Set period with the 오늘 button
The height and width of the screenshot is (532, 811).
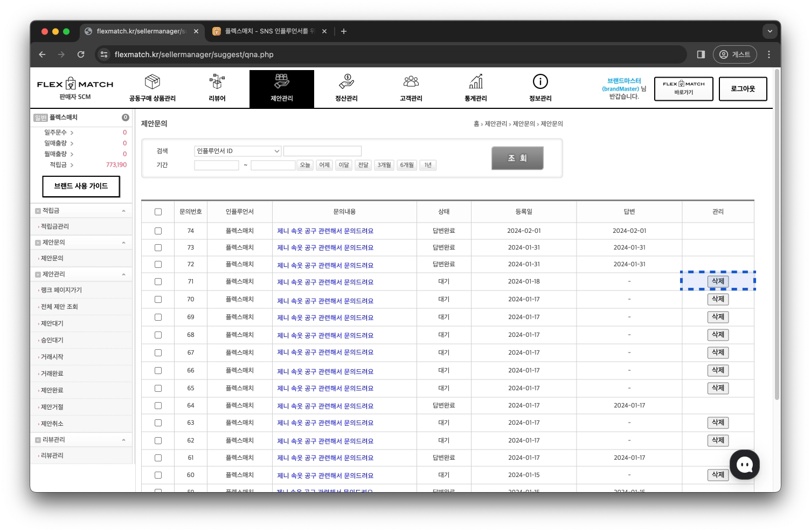pos(305,165)
